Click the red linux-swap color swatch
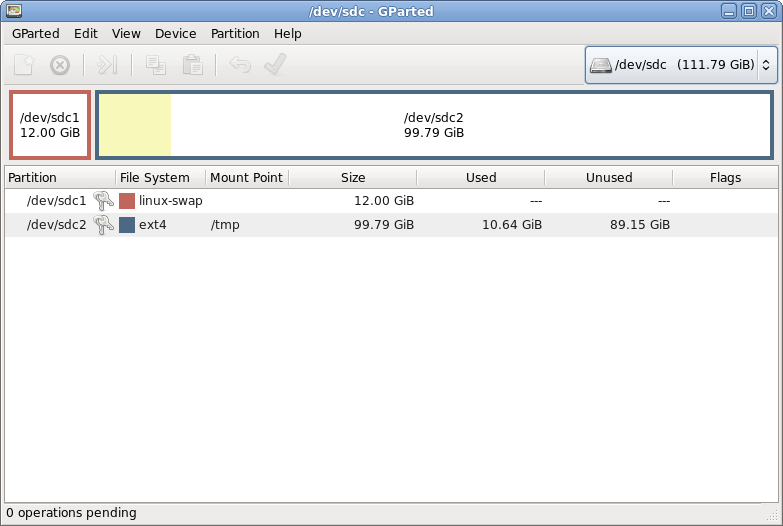The image size is (783, 526). pos(127,201)
